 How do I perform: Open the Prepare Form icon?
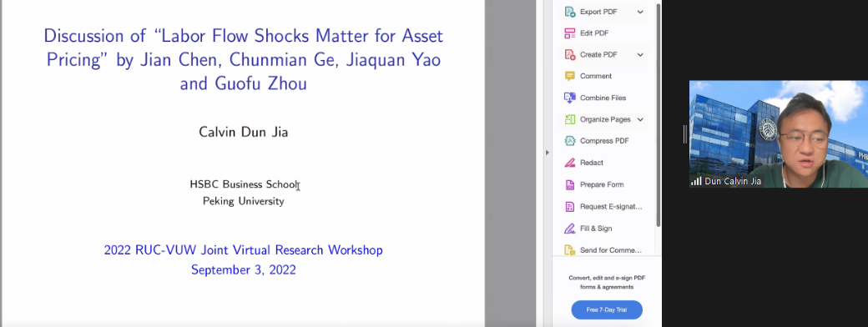point(569,185)
